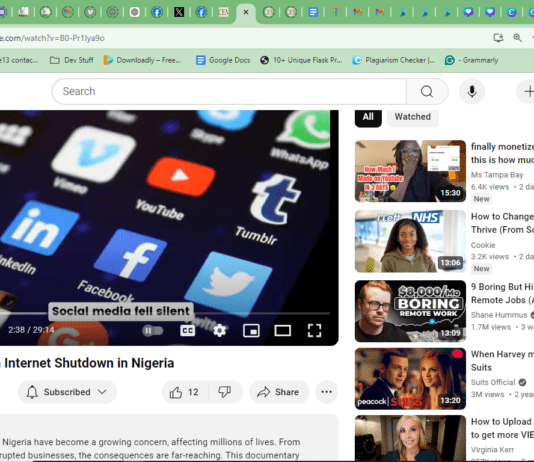Share the Internet Shutdown in Nigeria video
The height and width of the screenshot is (462, 534).
[279, 392]
